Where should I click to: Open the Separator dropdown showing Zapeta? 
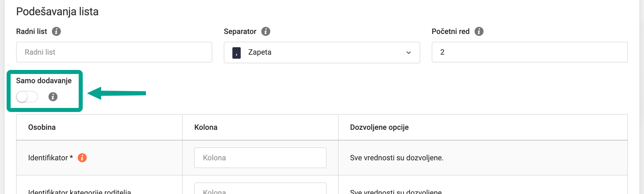pyautogui.click(x=322, y=52)
